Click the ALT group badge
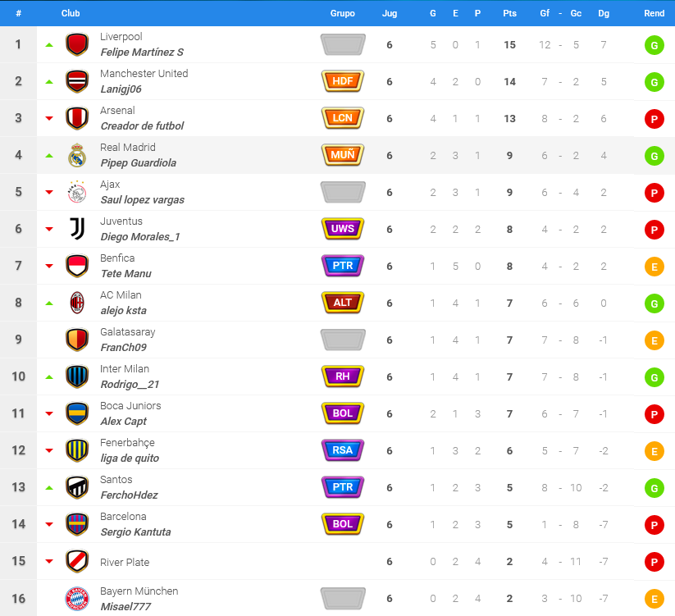The height and width of the screenshot is (616, 675). click(x=343, y=303)
